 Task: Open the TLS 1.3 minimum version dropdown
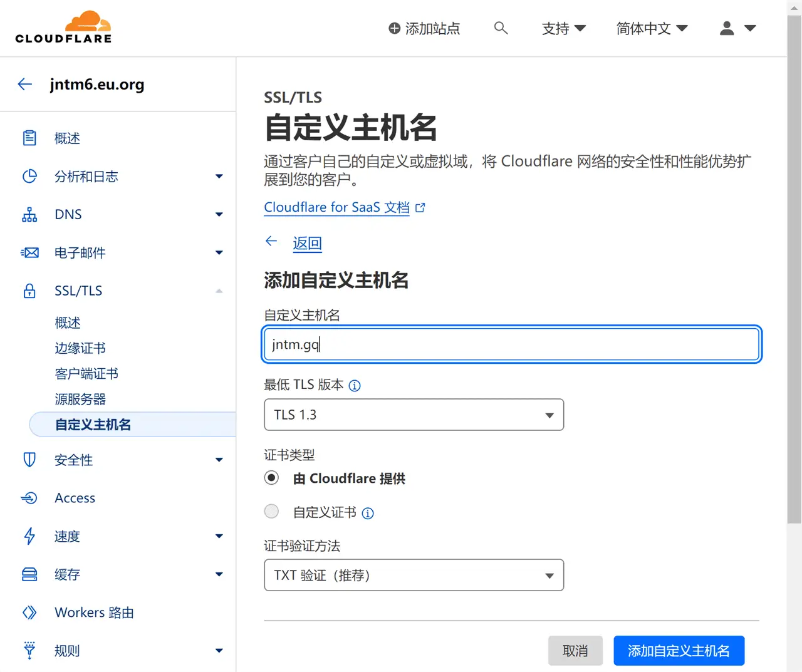[x=414, y=415]
